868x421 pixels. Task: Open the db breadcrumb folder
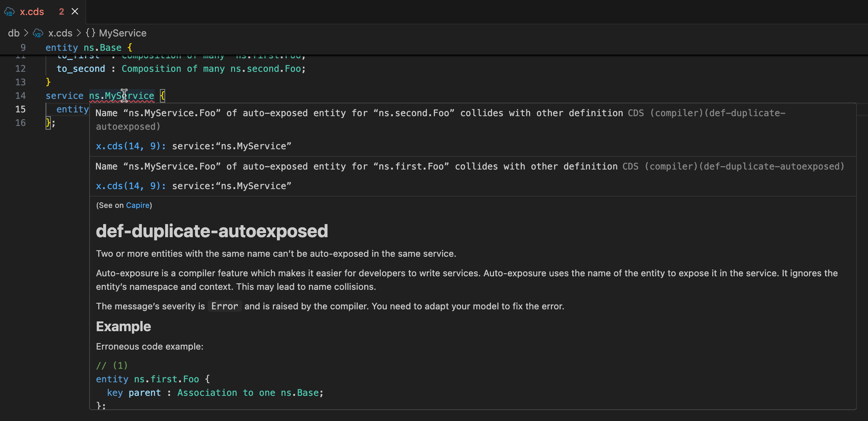click(x=14, y=33)
